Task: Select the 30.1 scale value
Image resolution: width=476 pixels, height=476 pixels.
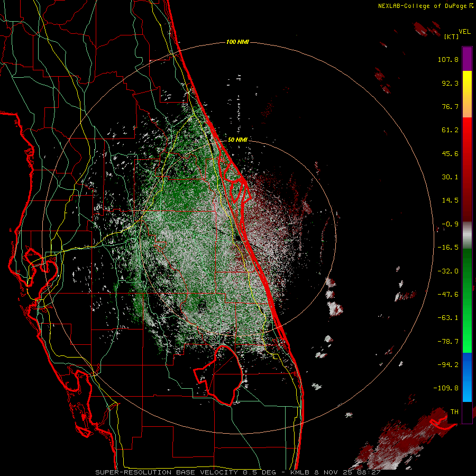Action: coord(450,177)
